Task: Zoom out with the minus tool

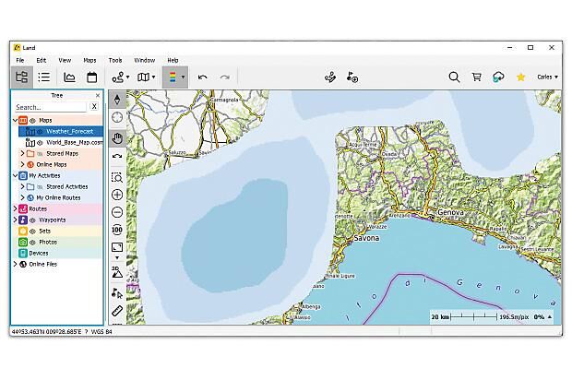Action: click(x=117, y=212)
